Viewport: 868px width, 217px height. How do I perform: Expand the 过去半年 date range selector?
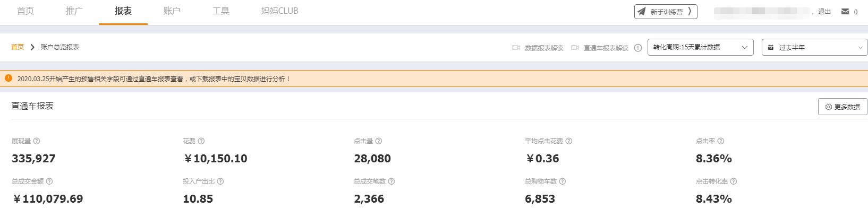(x=814, y=47)
